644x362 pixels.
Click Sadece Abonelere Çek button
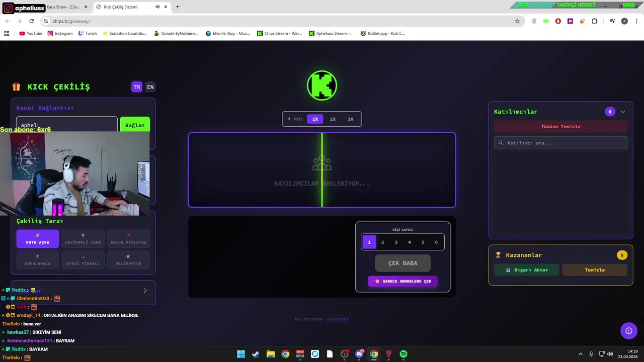click(x=403, y=281)
